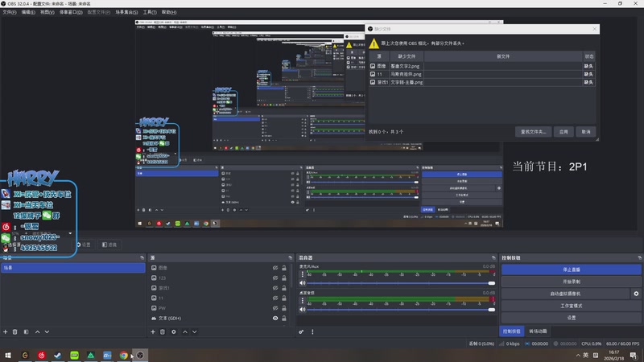Show the 11 source via eye icon
Image resolution: width=644 pixels, height=362 pixels.
click(275, 298)
